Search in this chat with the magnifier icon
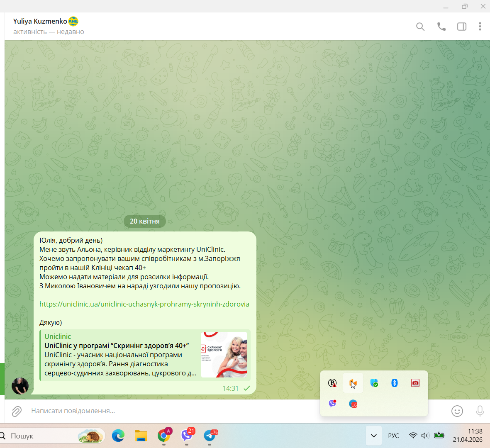490x448 pixels. click(420, 27)
